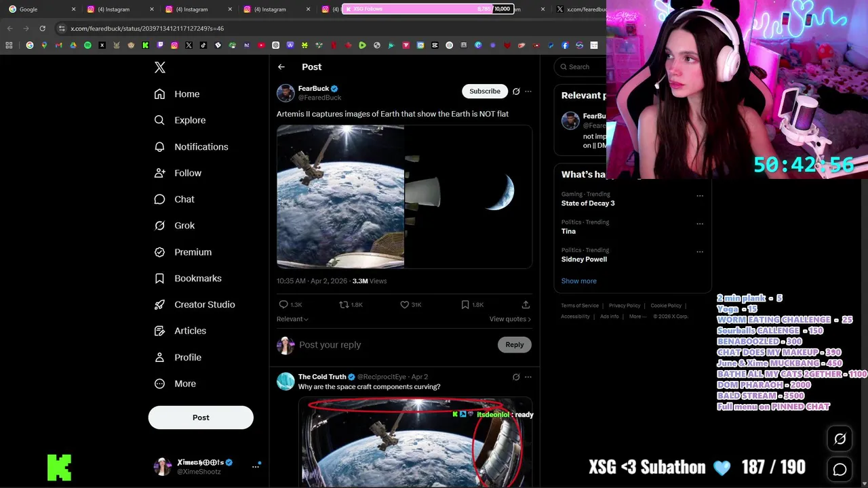Open the Twitch bookmark

click(160, 45)
